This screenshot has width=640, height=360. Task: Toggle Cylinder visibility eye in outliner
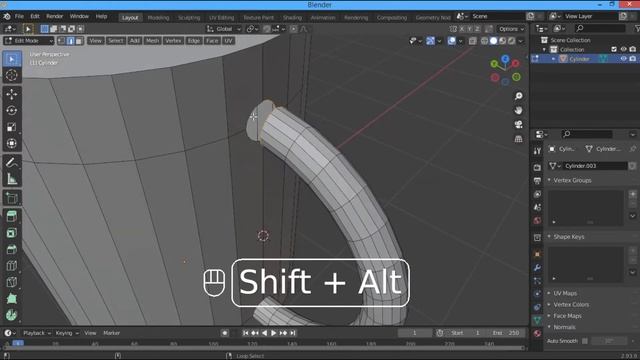pos(623,59)
